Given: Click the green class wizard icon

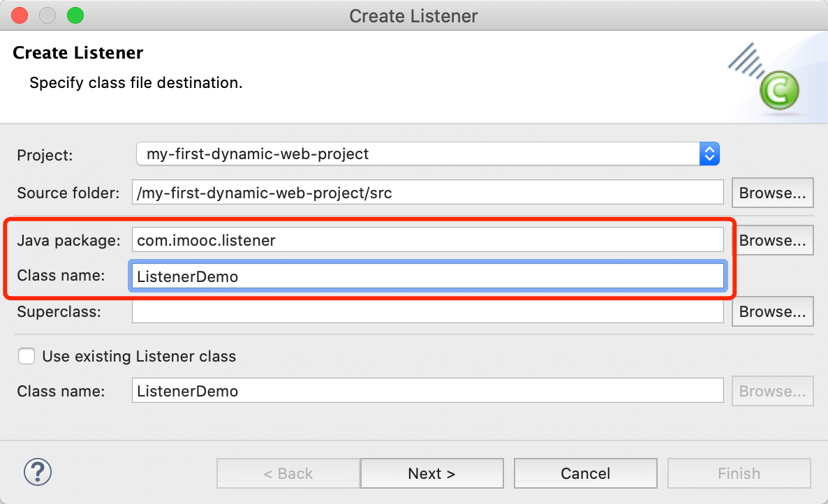Looking at the screenshot, I should coord(779,89).
